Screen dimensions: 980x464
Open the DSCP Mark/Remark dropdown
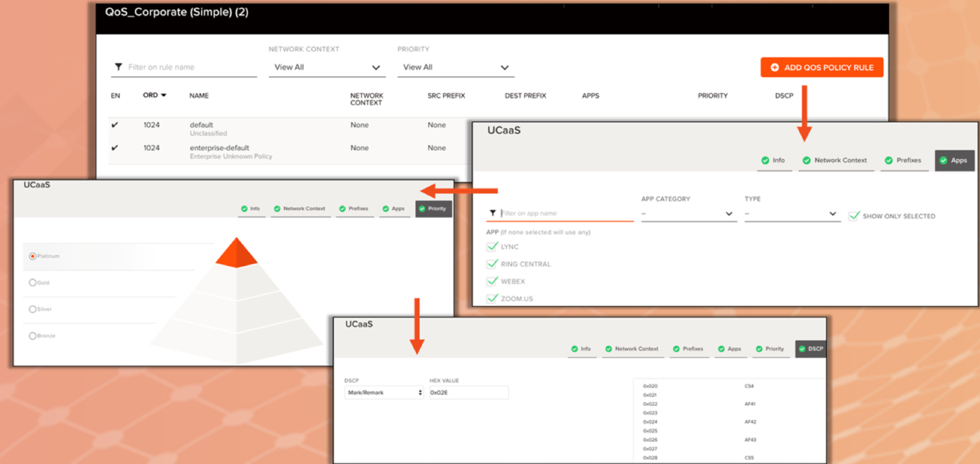tap(383, 392)
